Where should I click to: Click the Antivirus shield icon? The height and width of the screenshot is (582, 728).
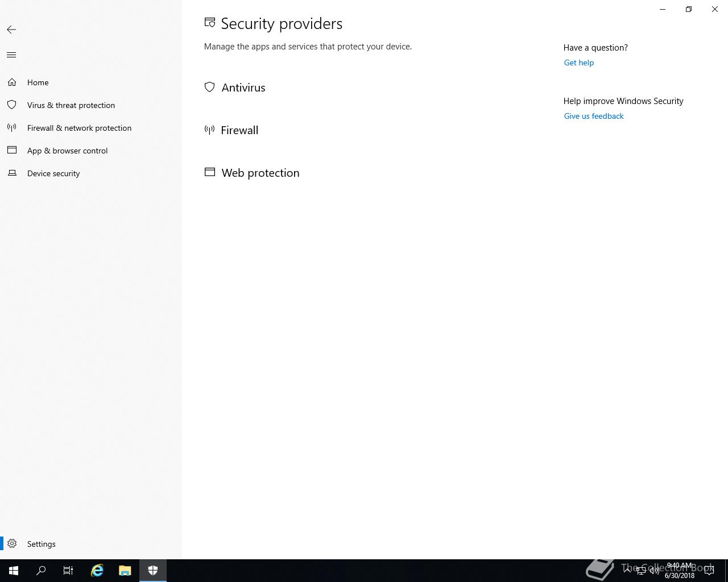point(210,87)
